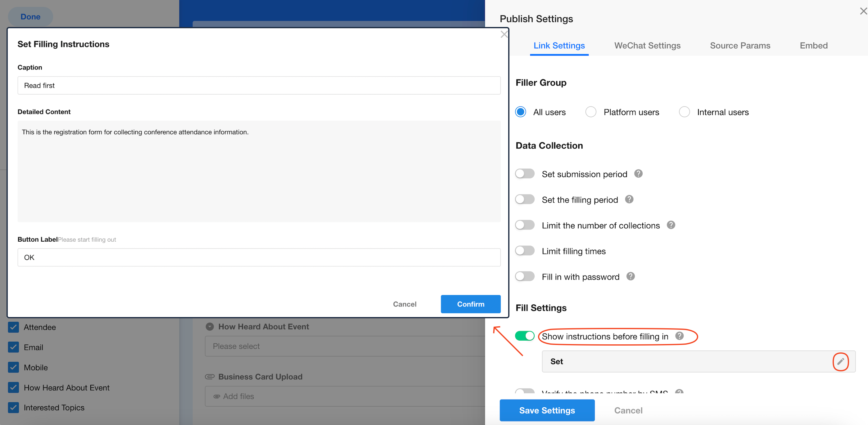Open the Embed tab
The width and height of the screenshot is (868, 425).
tap(813, 46)
